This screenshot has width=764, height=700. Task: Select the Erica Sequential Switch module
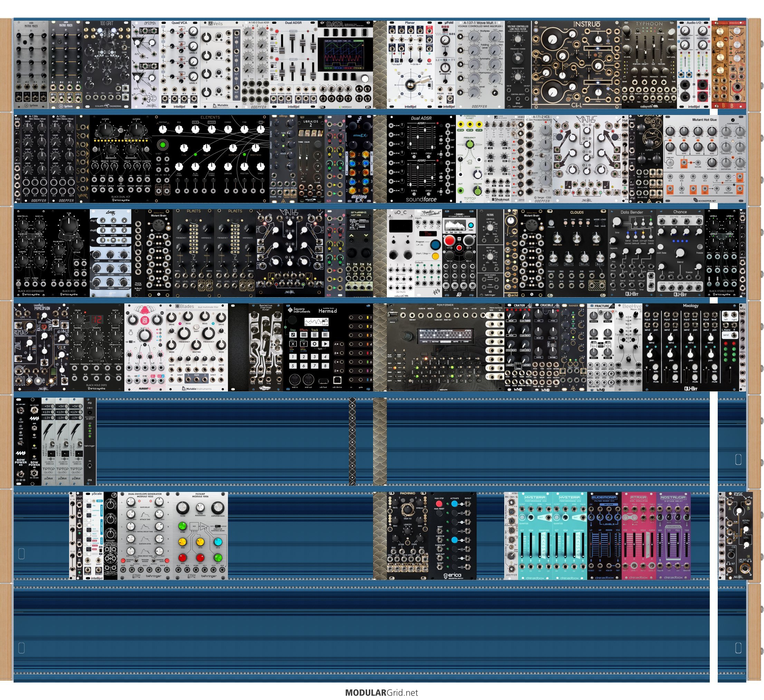click(452, 536)
